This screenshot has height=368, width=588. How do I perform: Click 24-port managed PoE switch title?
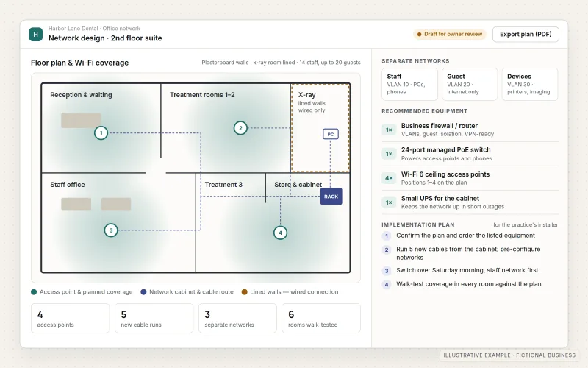pyautogui.click(x=445, y=150)
